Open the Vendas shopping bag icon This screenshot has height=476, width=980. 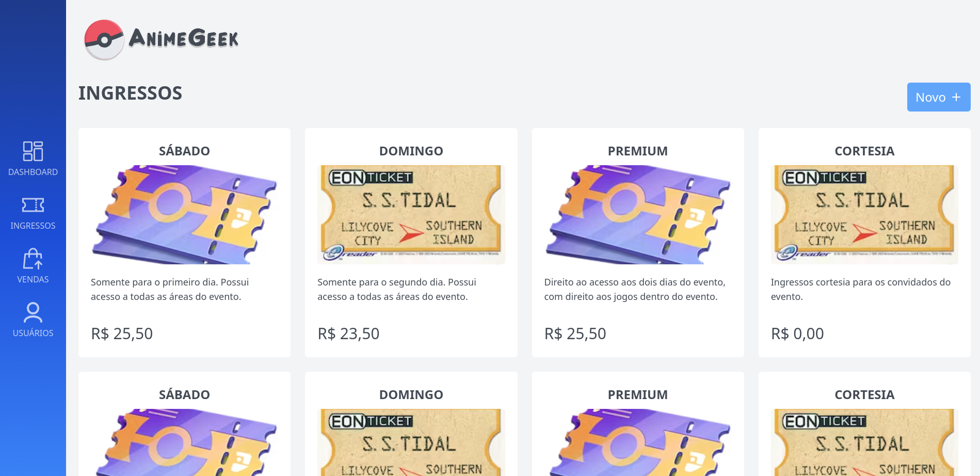point(33,259)
